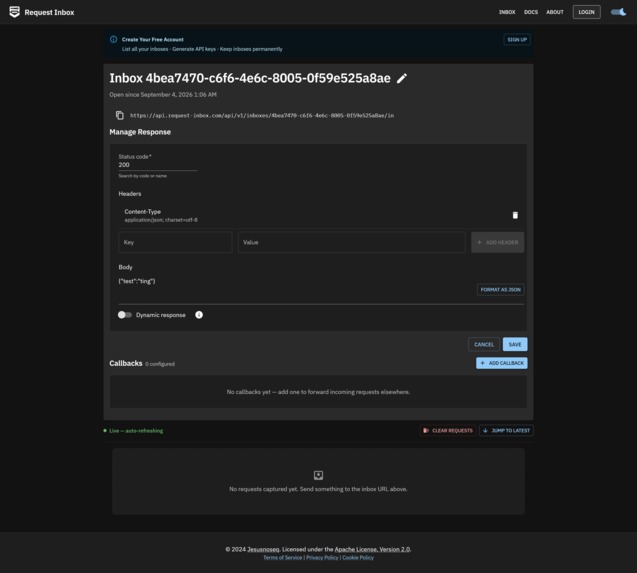
Task: Focus the header Key input field
Action: click(175, 242)
